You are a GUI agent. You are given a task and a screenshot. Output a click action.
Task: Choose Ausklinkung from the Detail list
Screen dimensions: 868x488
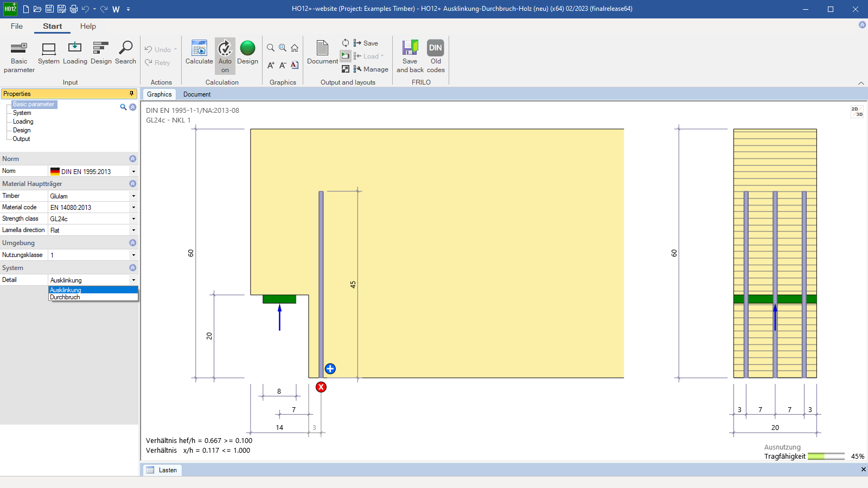[x=93, y=290]
